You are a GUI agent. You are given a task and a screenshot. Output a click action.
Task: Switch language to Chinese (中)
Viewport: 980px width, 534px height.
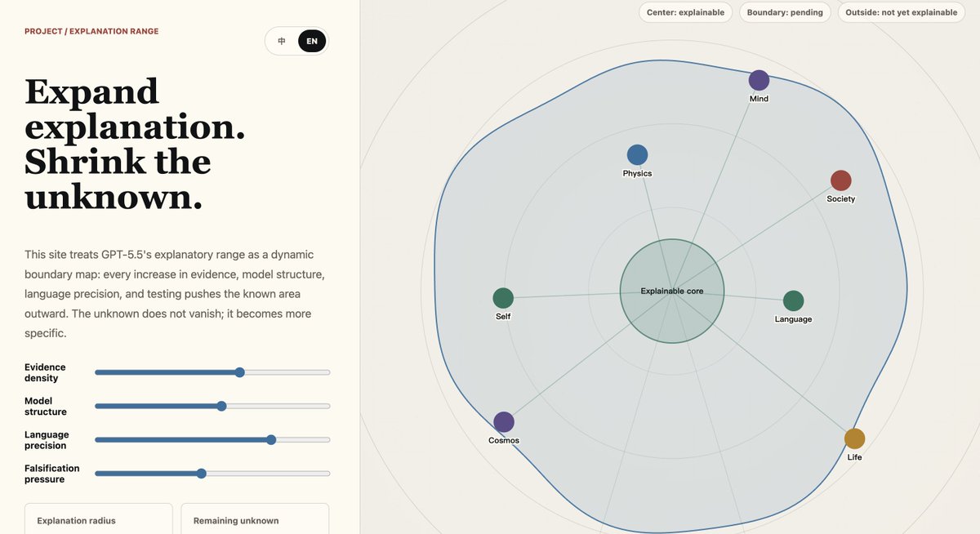(282, 41)
